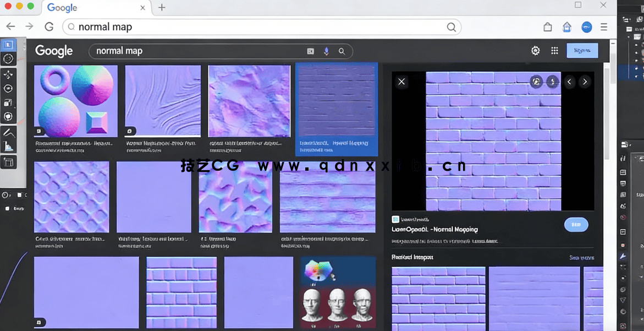Click the camera capture icon in the left toolbar
This screenshot has width=644, height=331.
(x=8, y=102)
